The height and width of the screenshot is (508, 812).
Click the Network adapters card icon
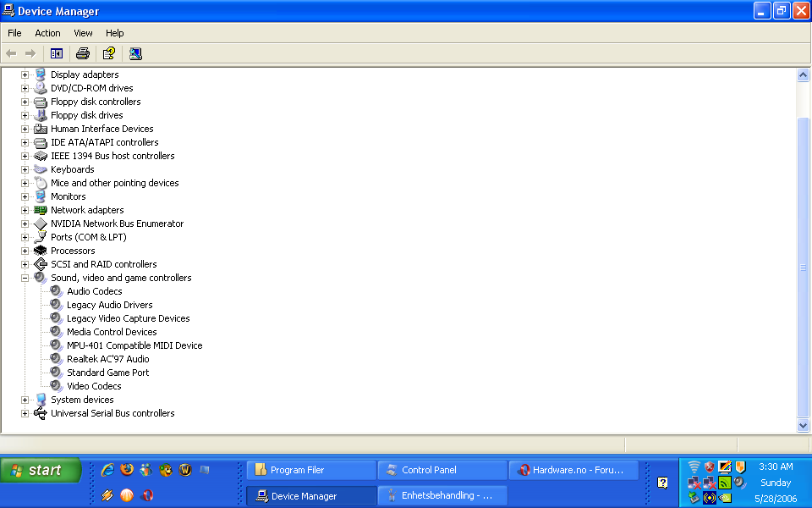click(41, 210)
